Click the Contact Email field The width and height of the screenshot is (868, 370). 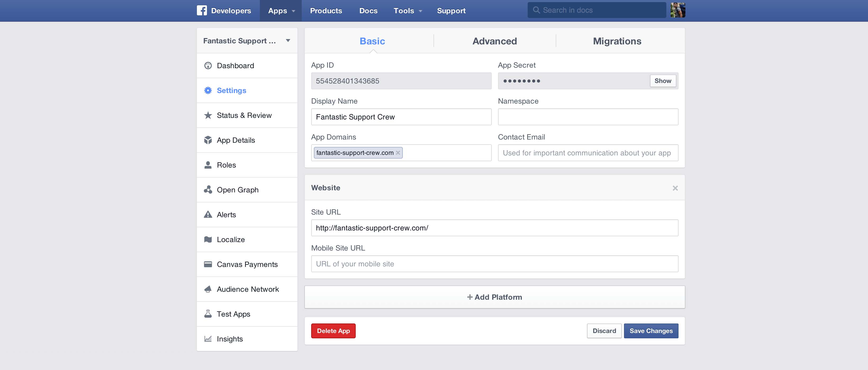tap(588, 153)
